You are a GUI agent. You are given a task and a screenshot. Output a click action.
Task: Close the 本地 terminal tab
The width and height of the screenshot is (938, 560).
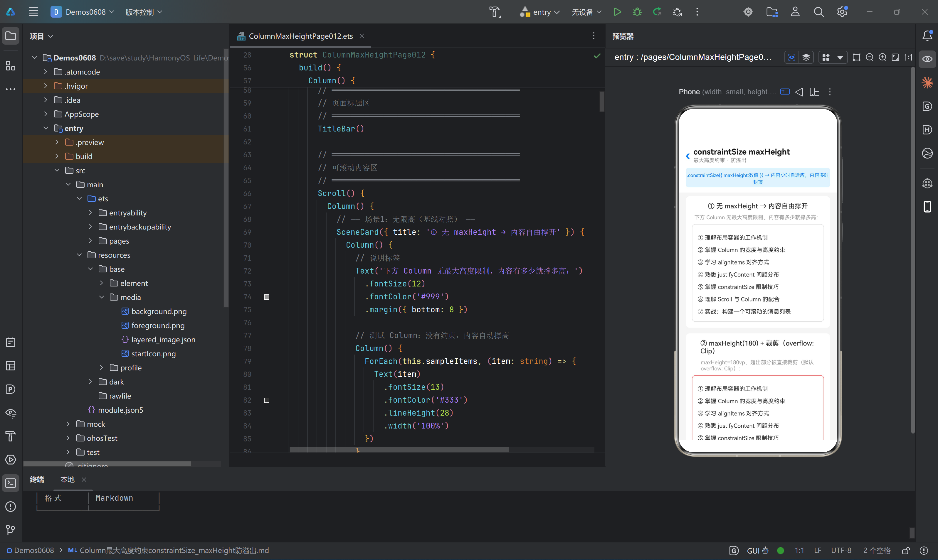pyautogui.click(x=84, y=479)
